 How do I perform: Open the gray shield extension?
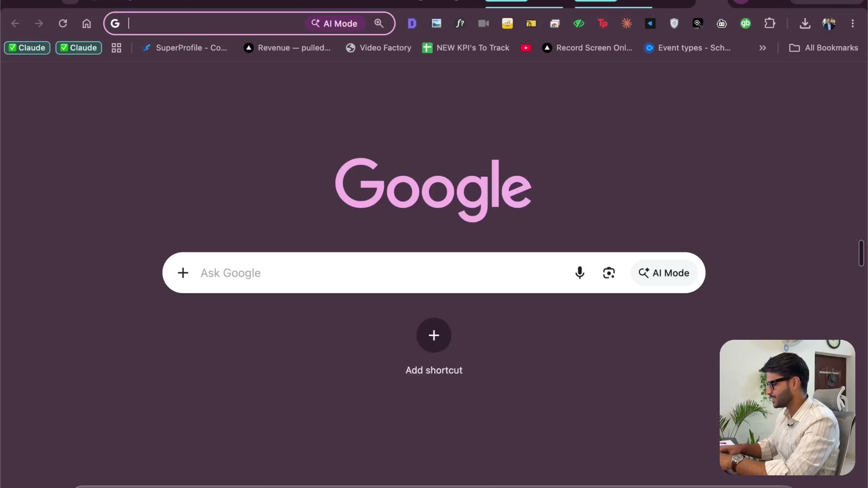(674, 23)
